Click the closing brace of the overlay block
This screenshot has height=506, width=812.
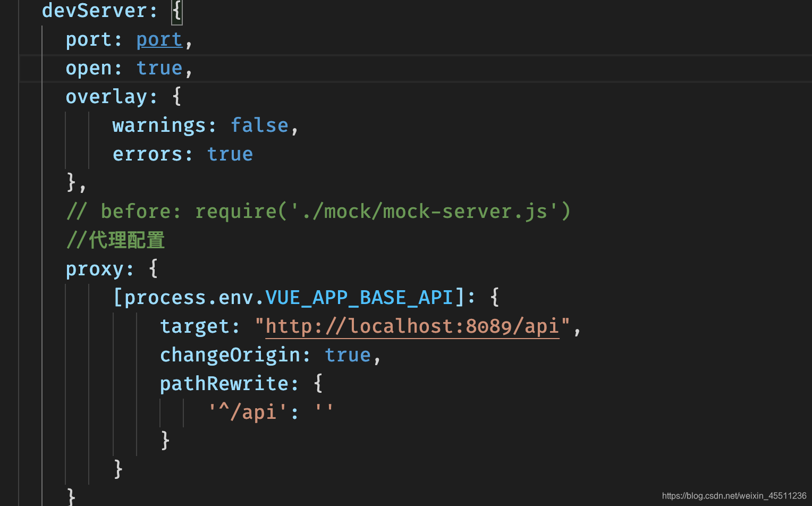point(71,183)
